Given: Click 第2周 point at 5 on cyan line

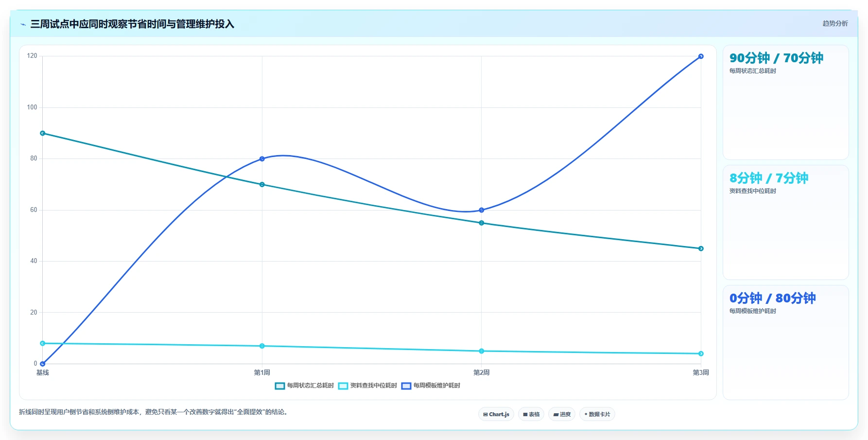Looking at the screenshot, I should [482, 351].
